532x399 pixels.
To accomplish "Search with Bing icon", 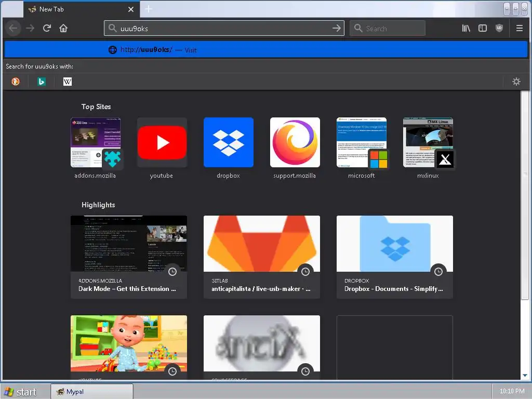I will point(42,82).
